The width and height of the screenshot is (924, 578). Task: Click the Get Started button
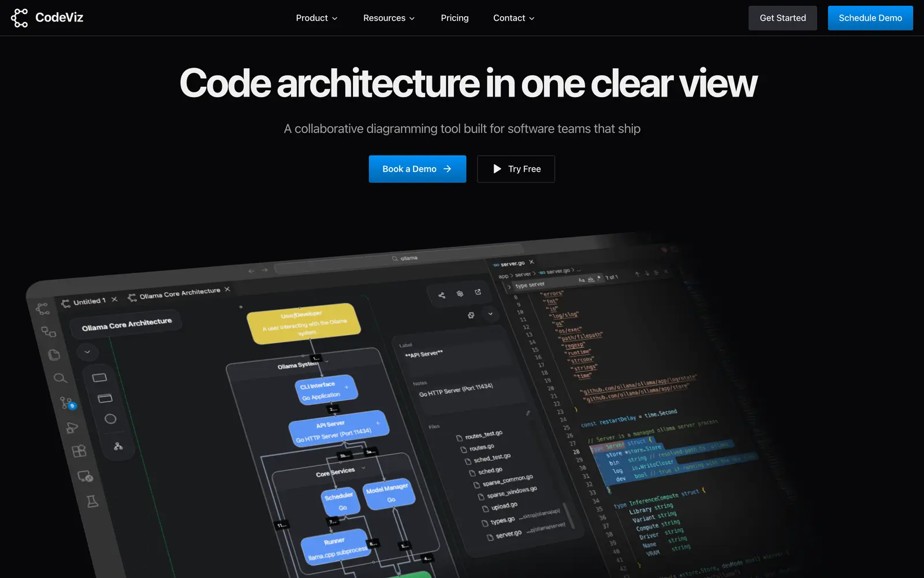coord(783,18)
